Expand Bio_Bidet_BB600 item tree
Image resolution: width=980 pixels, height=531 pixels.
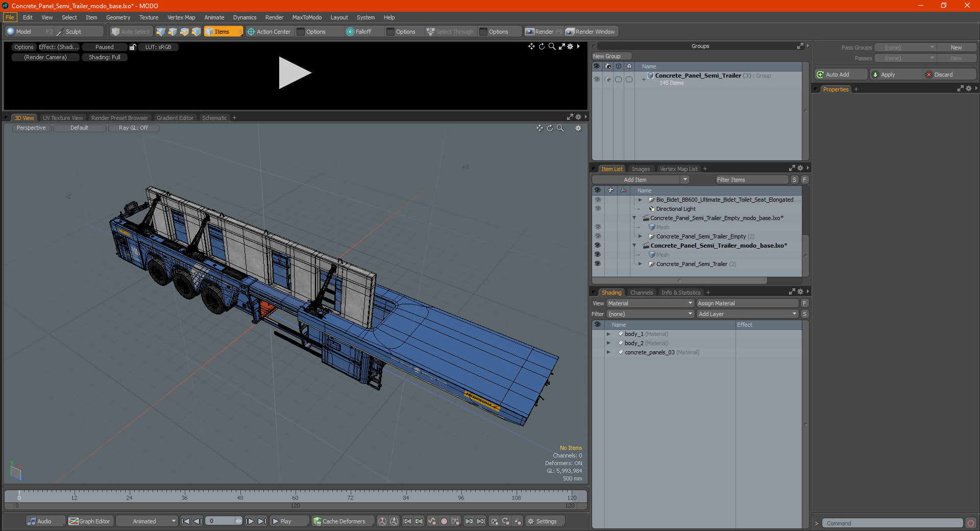640,200
